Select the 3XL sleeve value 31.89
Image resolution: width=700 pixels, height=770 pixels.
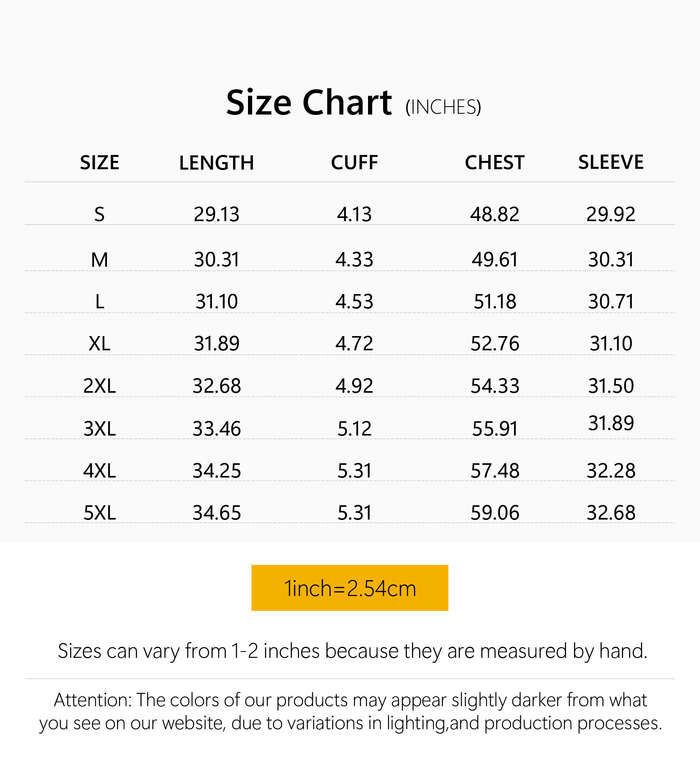click(610, 423)
